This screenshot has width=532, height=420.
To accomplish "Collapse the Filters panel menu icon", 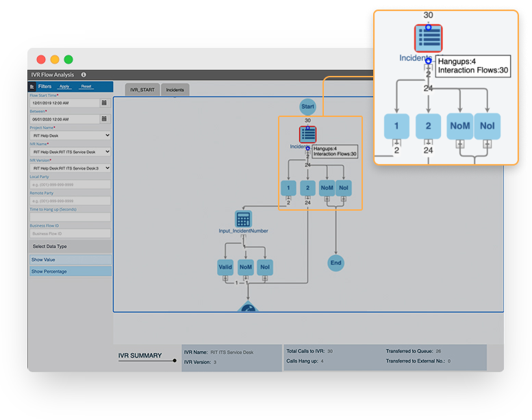I will (32, 87).
